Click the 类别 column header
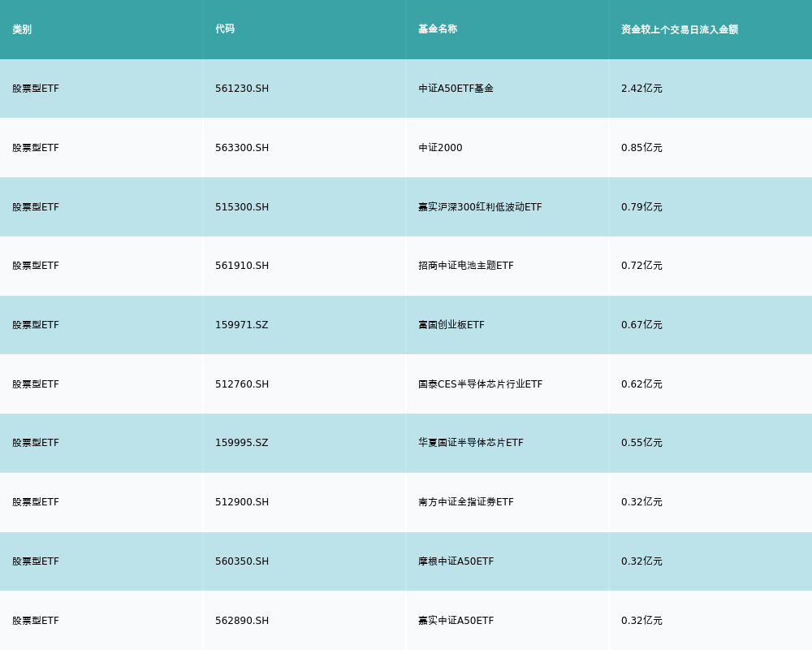The width and height of the screenshot is (812, 650). pyautogui.click(x=22, y=29)
